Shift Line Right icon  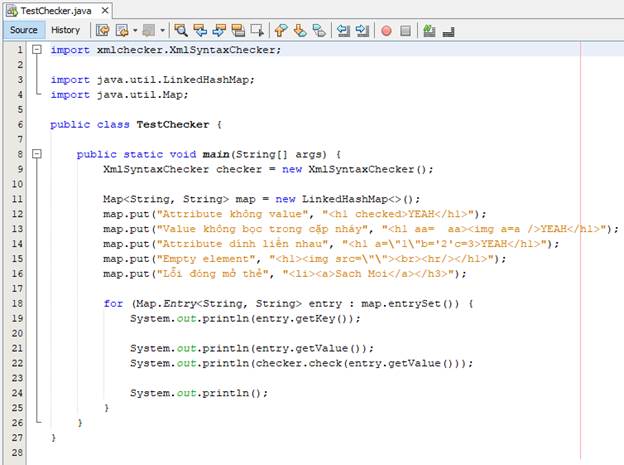pyautogui.click(x=362, y=31)
